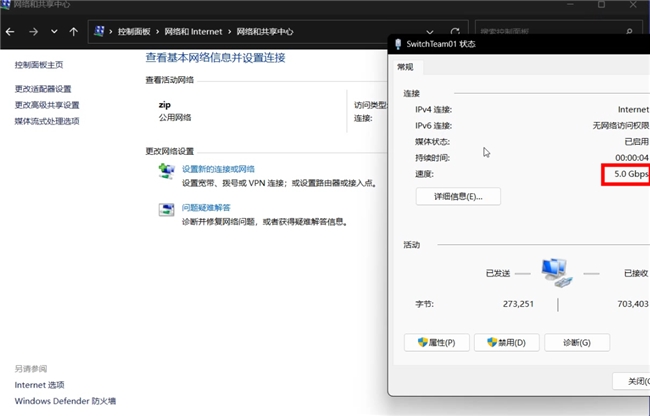Open the Windows Defender 防火墙 link
650x416 pixels.
65,401
